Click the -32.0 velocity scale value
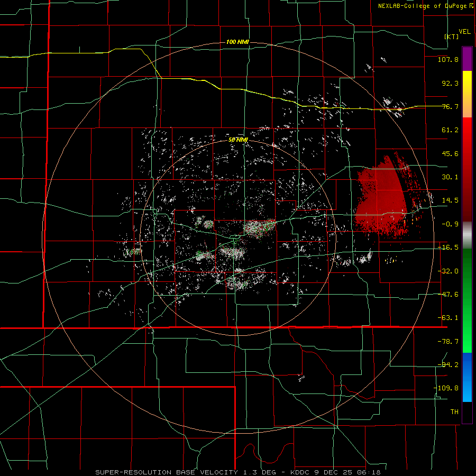476x476 pixels. [448, 271]
